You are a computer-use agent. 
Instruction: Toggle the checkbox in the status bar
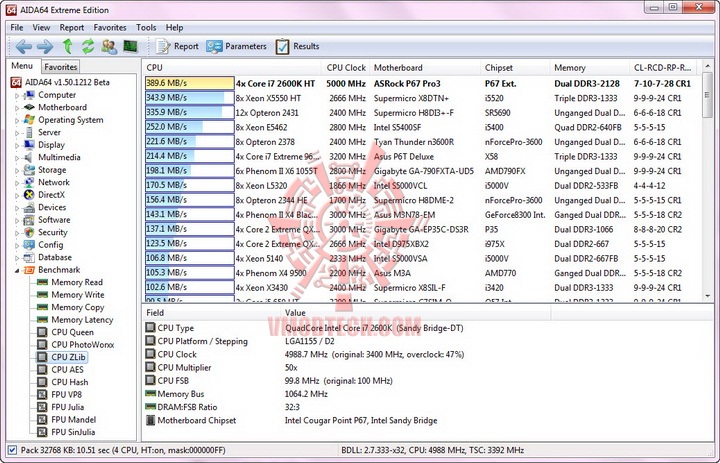pyautogui.click(x=12, y=450)
